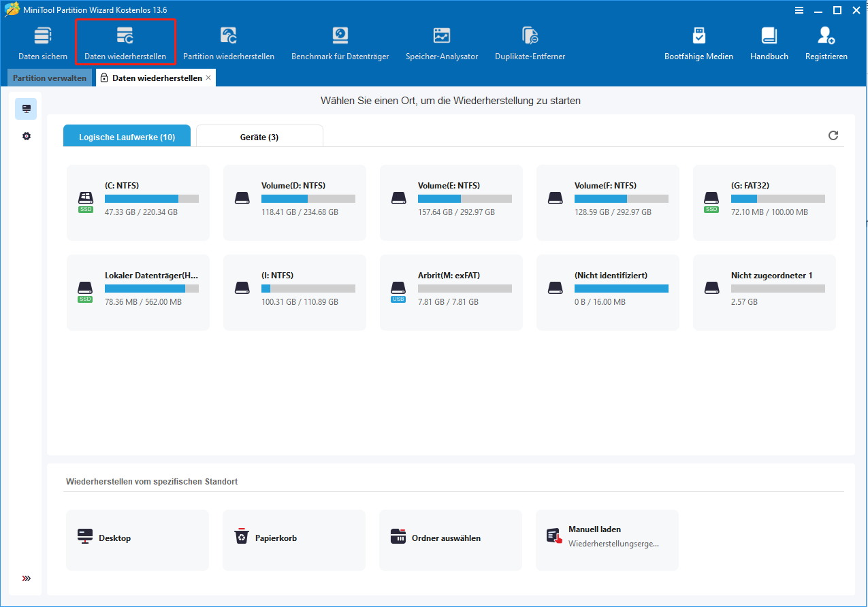Click the C: drive usage bar
Screen dimensions: 868x607
[x=152, y=199]
